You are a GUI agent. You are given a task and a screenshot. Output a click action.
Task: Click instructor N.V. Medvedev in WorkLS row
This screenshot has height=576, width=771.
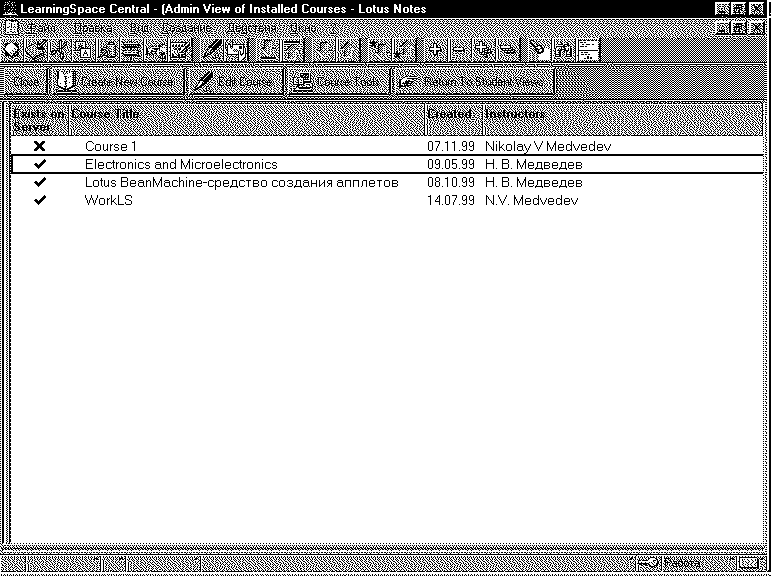tap(532, 200)
